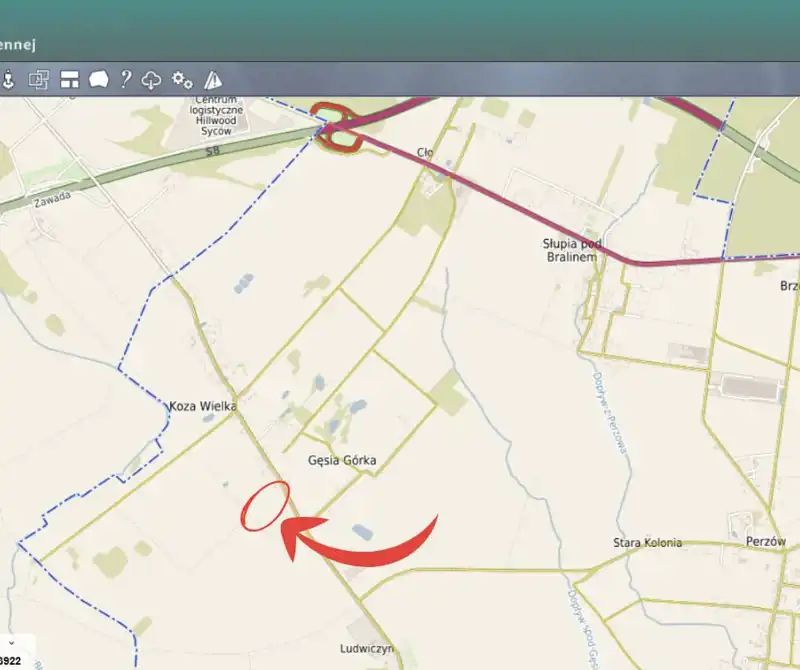Click the cloud download icon

pos(152,80)
